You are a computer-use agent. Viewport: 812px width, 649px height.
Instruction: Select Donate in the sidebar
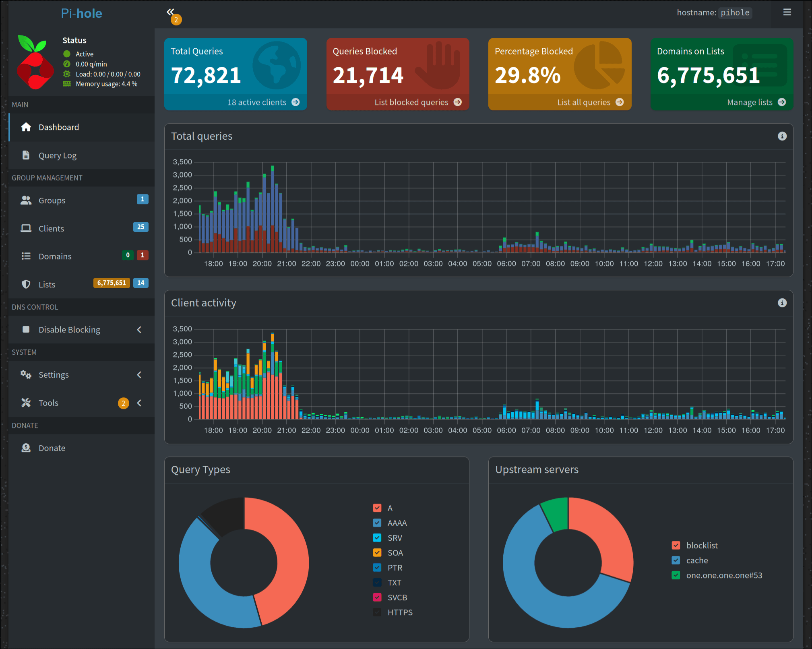52,448
